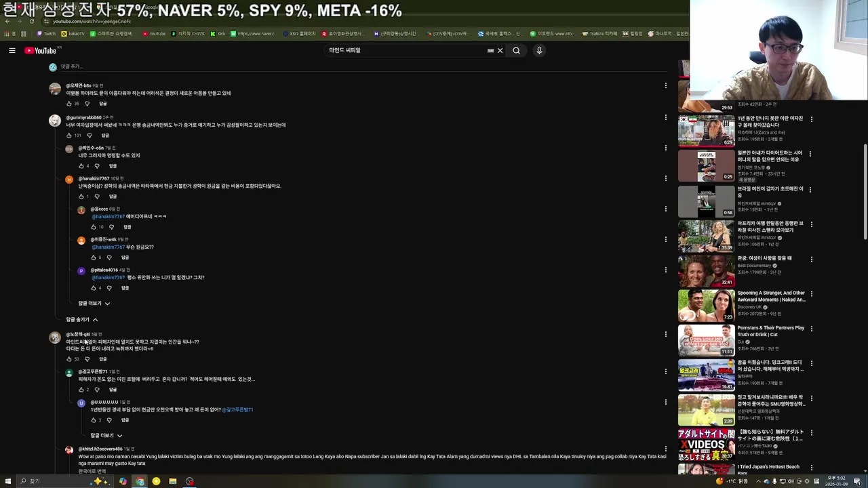Like the @노창혁-q8i comment
This screenshot has width=868, height=488.
pyautogui.click(x=69, y=359)
